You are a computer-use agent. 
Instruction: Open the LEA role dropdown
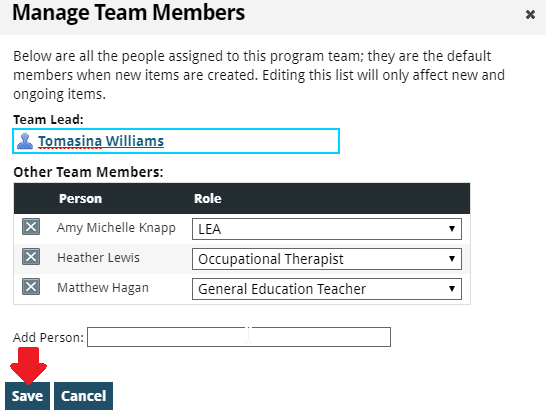[x=327, y=229]
